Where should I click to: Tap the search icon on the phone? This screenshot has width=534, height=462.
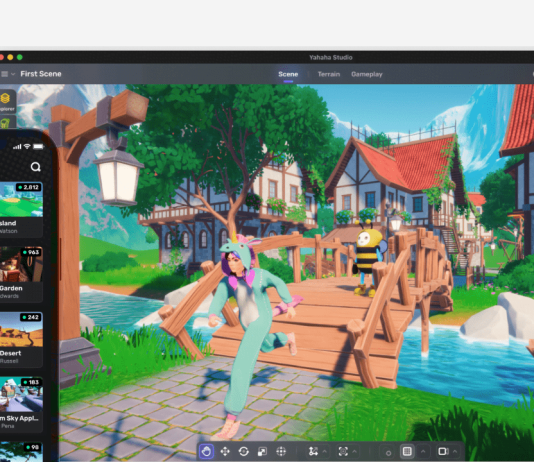point(35,167)
